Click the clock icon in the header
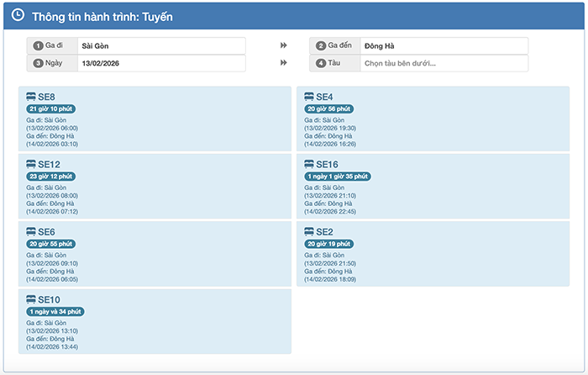Screen dimensions: 588x375 click(x=18, y=15)
